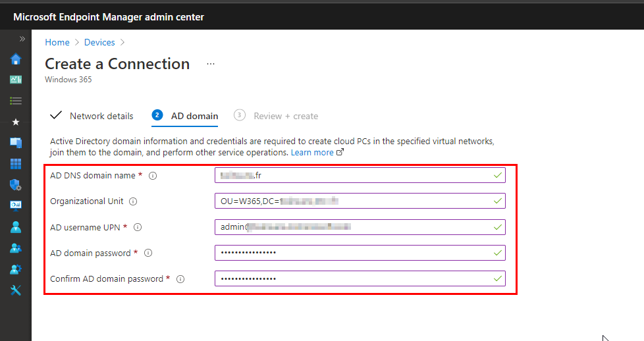Viewport: 644px width, 341px height.
Task: Click the Create a Connection heading
Action: click(x=117, y=64)
